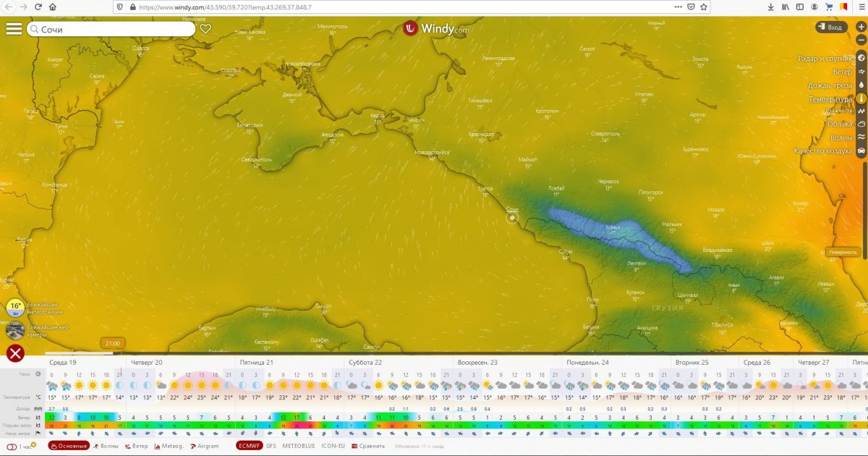Click the layer altitude slider on right edge
868x456 pixels.
[x=864, y=203]
